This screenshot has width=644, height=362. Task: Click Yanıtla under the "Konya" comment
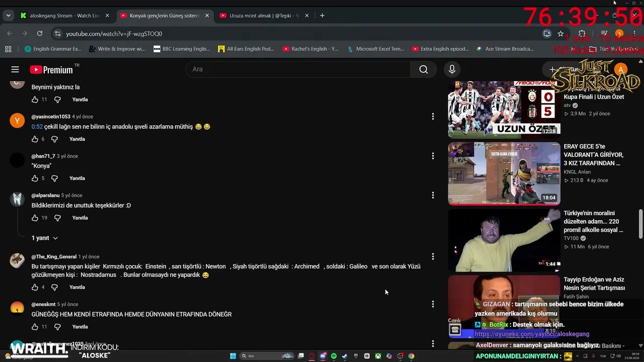(x=77, y=178)
